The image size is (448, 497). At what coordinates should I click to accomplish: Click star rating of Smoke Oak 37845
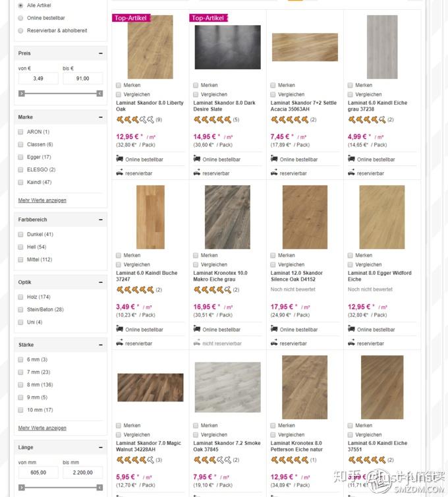212,460
